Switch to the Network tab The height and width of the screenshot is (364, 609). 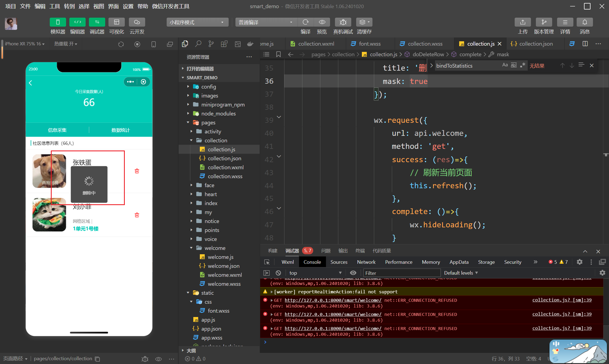[366, 262]
